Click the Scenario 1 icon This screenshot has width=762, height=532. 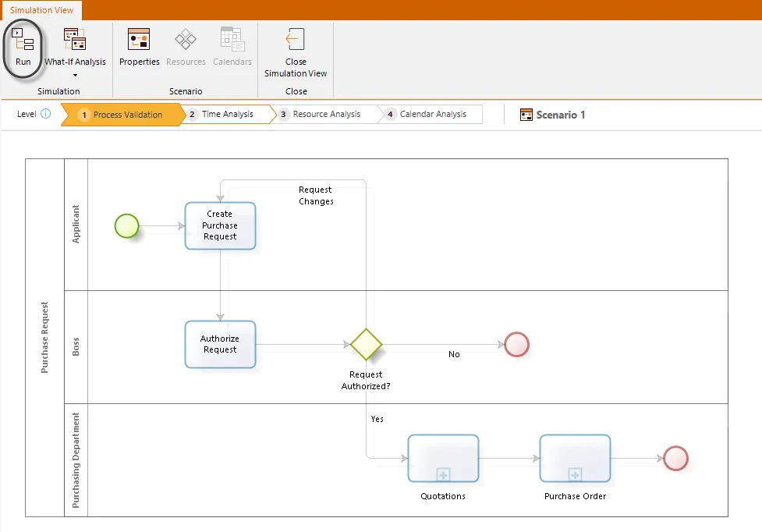[526, 115]
